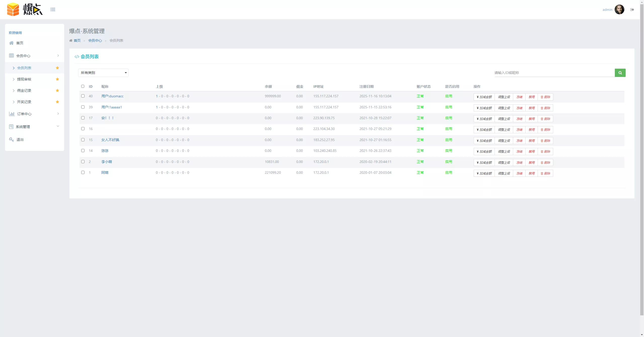The width and height of the screenshot is (644, 337).
Task: Select the checkbox for member 李小萌
Action: 83,162
